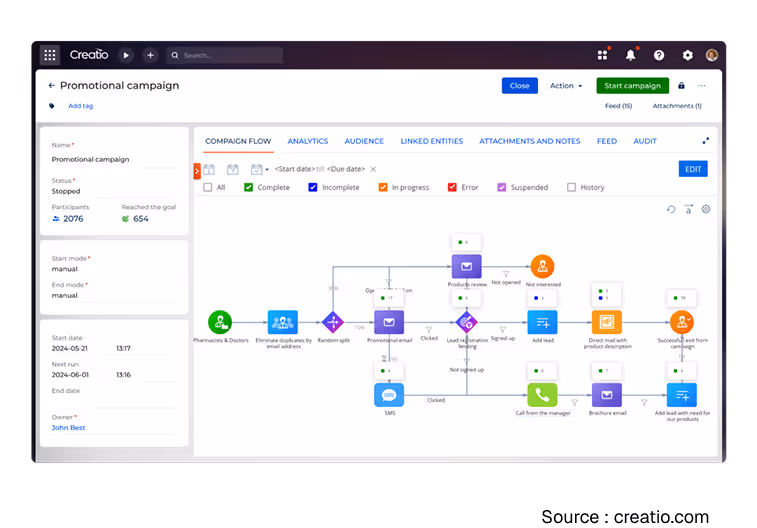Uncheck the Incomplete checkbox
Screen dimensions: 757x528
[x=313, y=187]
